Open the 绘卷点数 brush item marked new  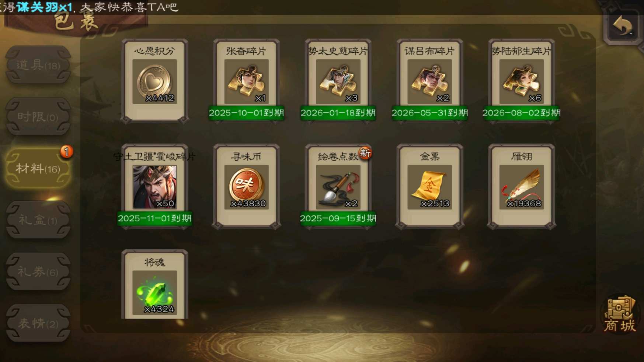[x=338, y=187]
